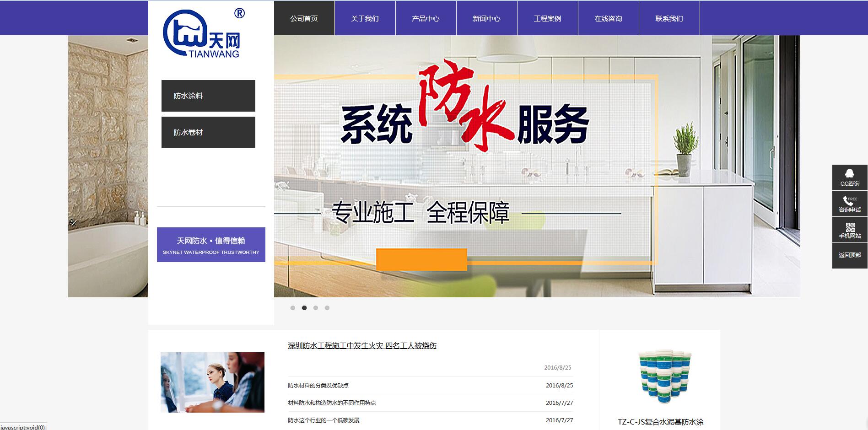868x430 pixels.
Task: Open 产品中心 nav item
Action: [426, 18]
